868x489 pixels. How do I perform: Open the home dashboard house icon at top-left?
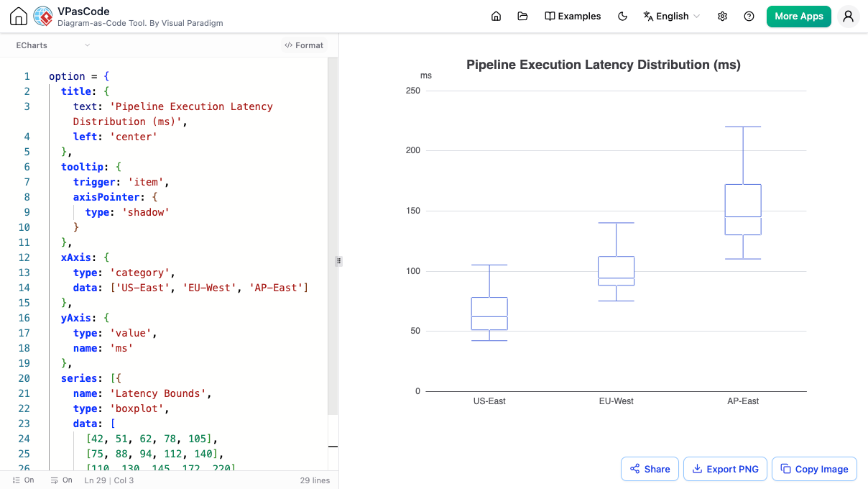[x=19, y=17]
